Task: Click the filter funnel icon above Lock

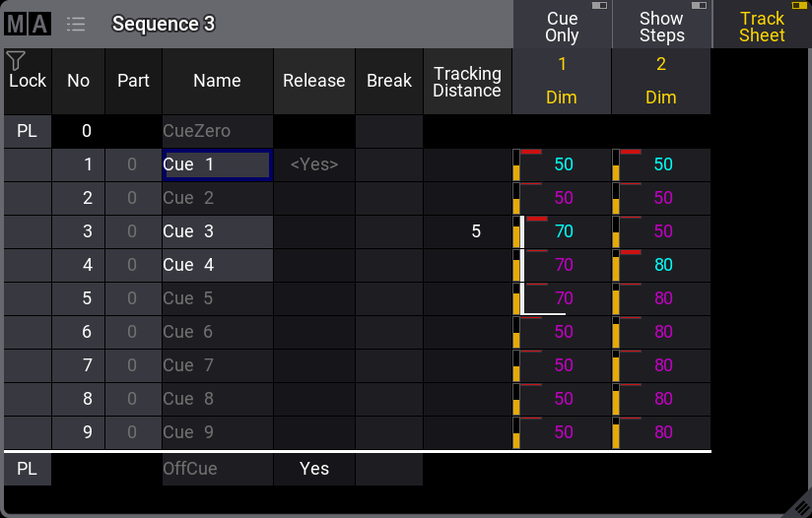Action: click(x=15, y=60)
